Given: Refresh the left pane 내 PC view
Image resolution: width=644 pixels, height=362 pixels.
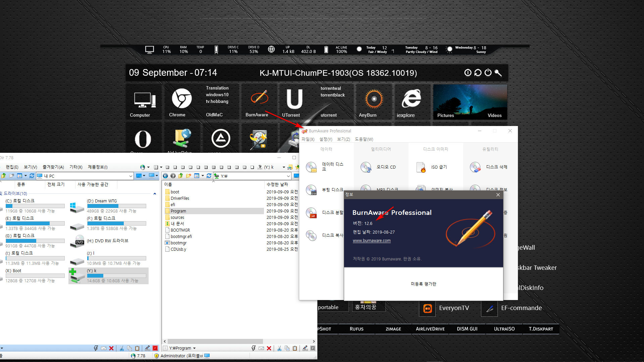Looking at the screenshot, I should click(32, 176).
